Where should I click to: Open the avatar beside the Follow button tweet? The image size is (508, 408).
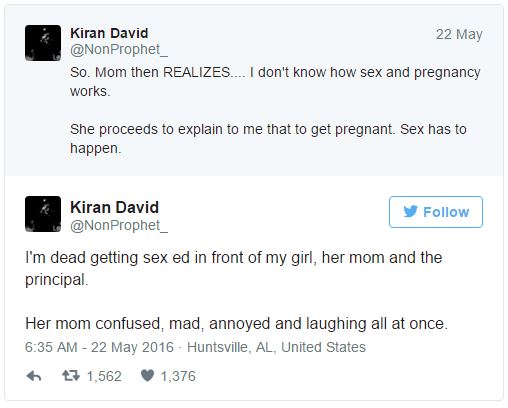click(x=43, y=214)
